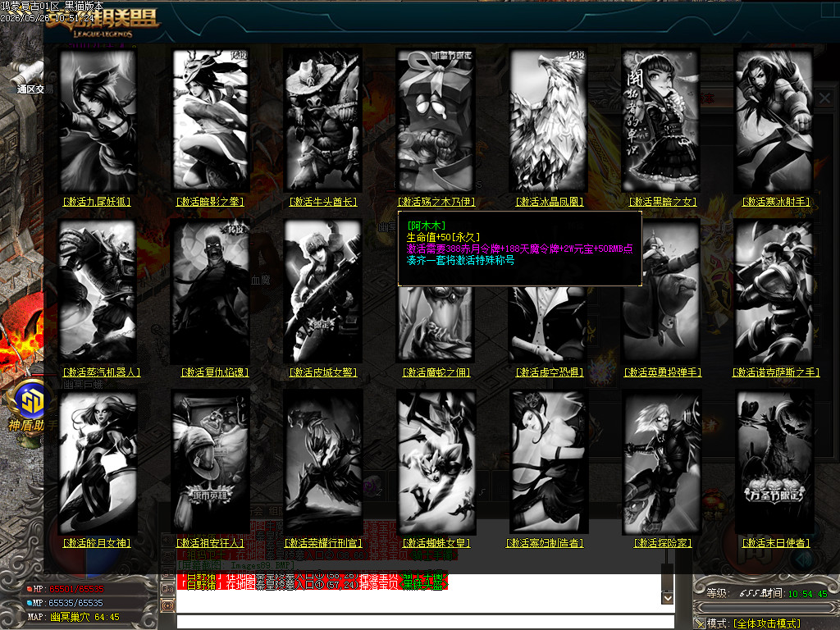The height and width of the screenshot is (630, 840).
Task: Activate 荣耀行刑官 link
Action: [x=323, y=543]
